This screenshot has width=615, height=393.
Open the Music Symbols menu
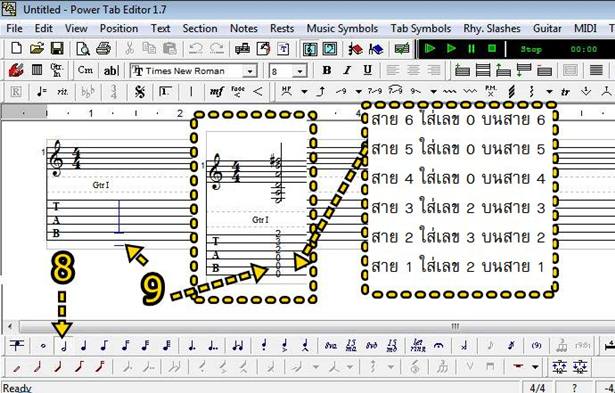tap(342, 28)
